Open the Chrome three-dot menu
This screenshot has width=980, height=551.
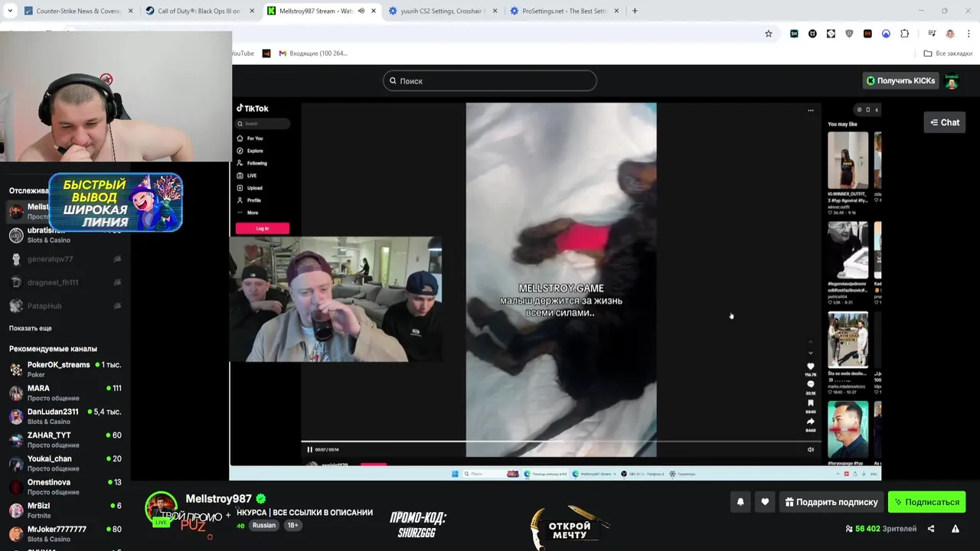969,34
